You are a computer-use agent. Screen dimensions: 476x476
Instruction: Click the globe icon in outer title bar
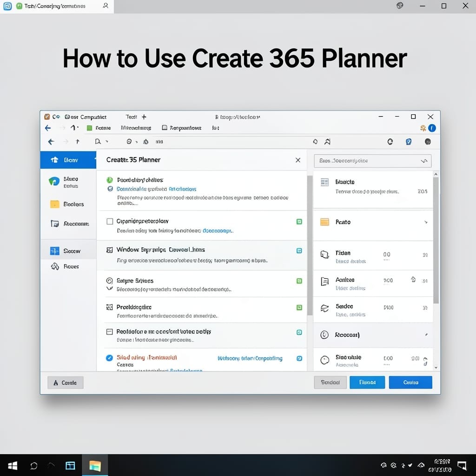tap(400, 6)
